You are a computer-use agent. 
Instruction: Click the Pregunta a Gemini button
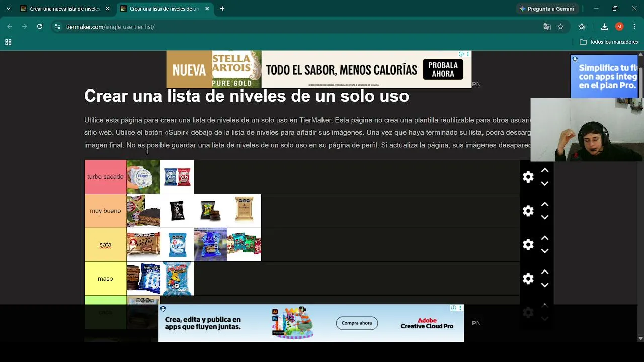pyautogui.click(x=547, y=9)
